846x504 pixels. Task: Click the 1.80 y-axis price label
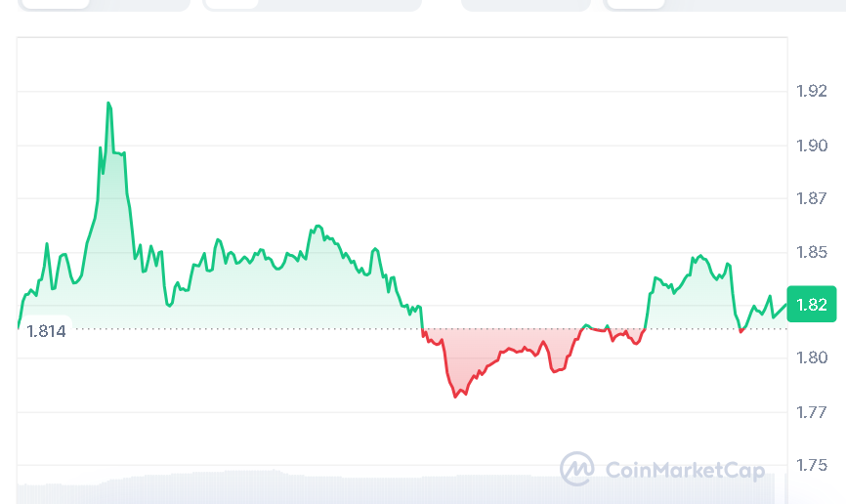pyautogui.click(x=812, y=358)
